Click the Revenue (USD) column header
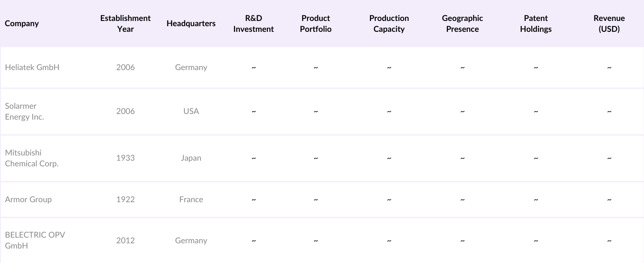This screenshot has height=263, width=644. point(609,23)
